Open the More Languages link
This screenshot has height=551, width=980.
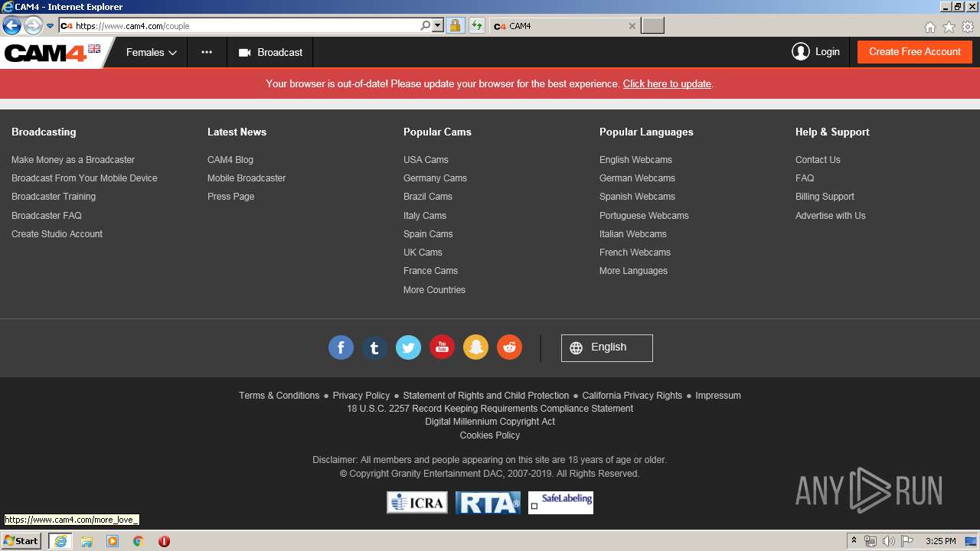(x=633, y=271)
